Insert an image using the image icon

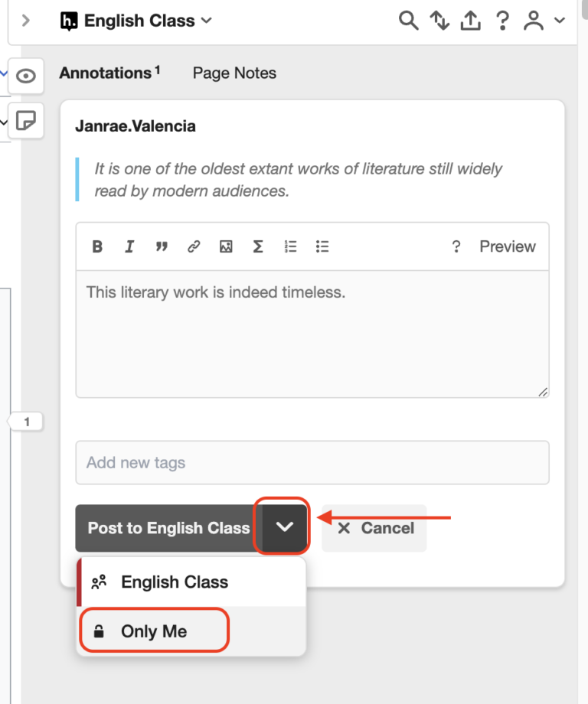pyautogui.click(x=226, y=246)
